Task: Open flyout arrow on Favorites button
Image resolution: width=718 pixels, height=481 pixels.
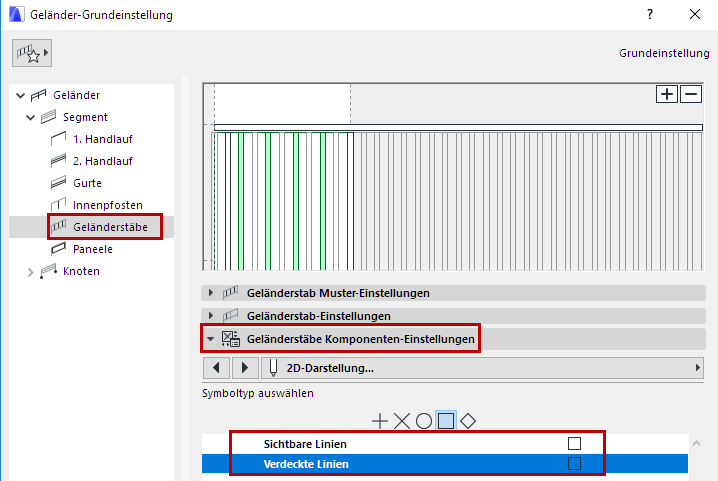Action: click(46, 53)
